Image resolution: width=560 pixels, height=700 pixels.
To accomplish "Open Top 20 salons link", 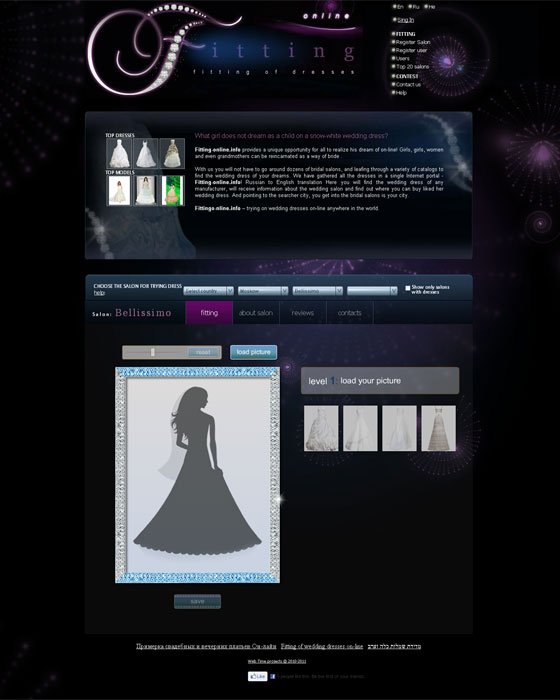I will coord(412,67).
